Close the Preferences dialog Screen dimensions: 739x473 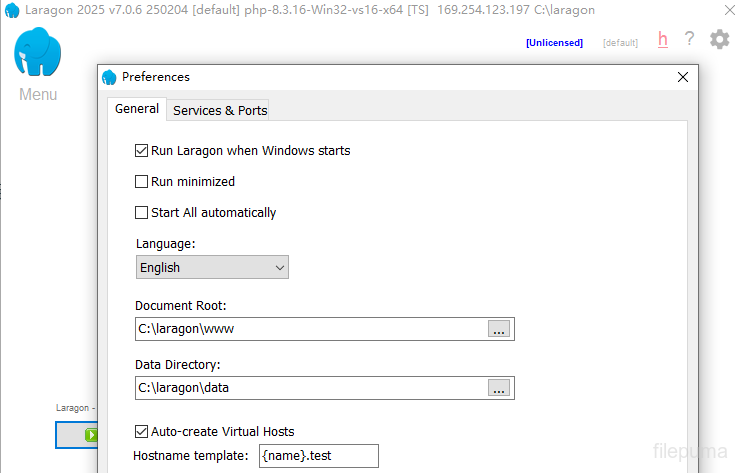pos(682,77)
